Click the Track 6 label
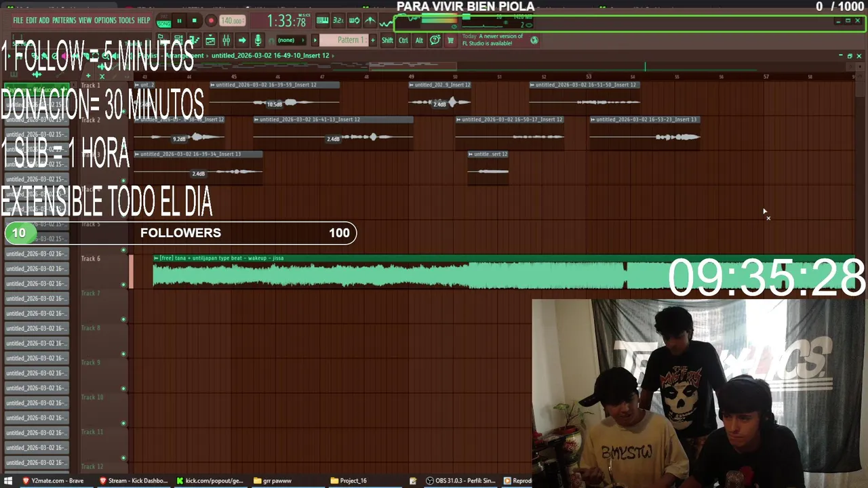 (x=91, y=258)
